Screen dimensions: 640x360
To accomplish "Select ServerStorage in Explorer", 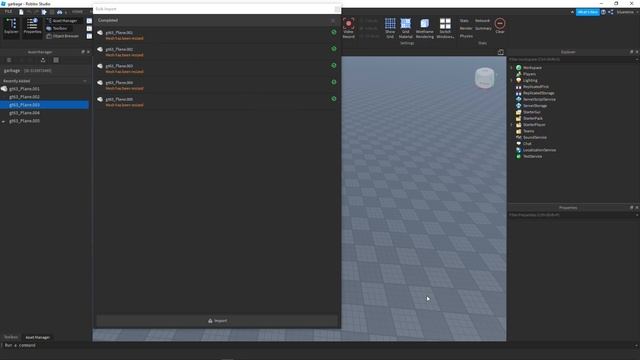I will [535, 106].
